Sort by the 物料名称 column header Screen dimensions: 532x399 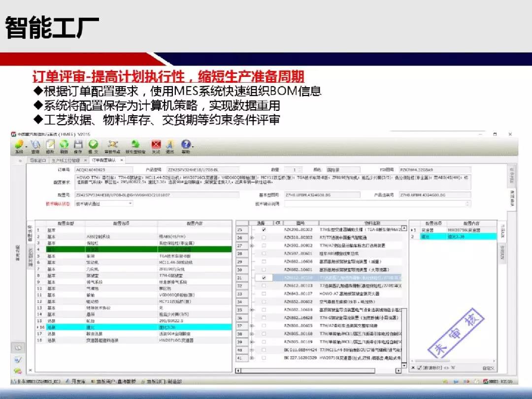click(x=372, y=223)
